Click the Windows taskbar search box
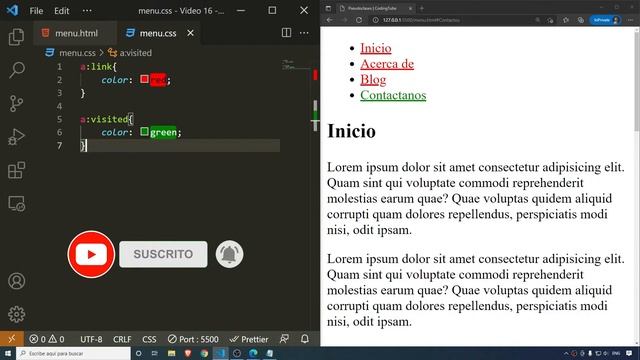This screenshot has height=360, width=640. [73, 353]
